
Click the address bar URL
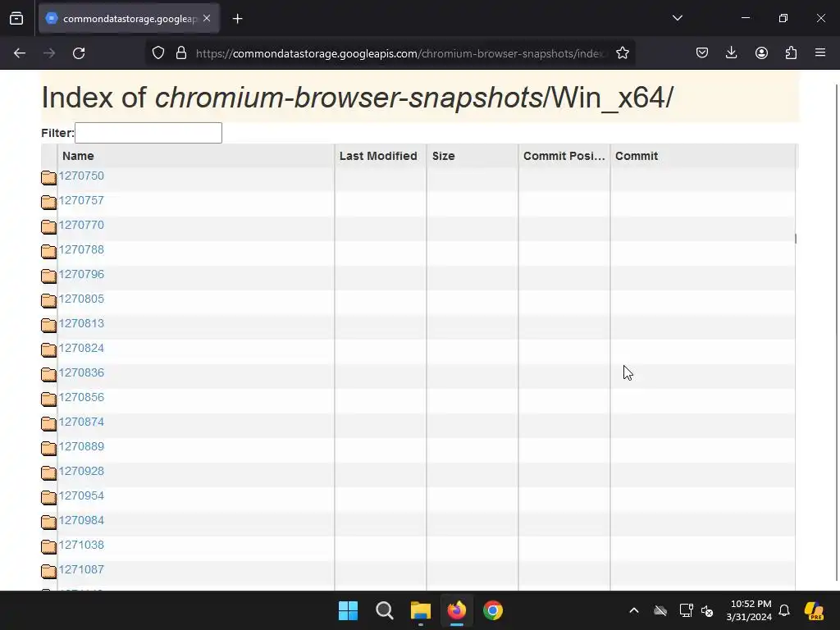[x=400, y=53]
